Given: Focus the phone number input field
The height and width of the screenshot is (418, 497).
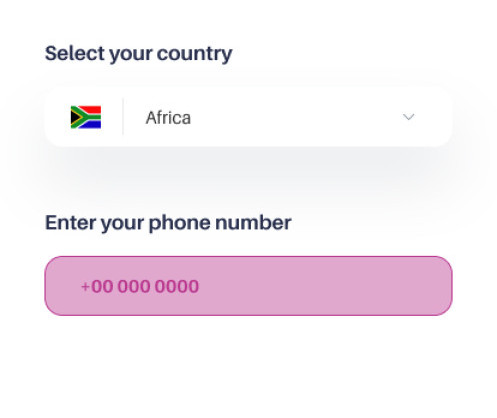Looking at the screenshot, I should (248, 286).
